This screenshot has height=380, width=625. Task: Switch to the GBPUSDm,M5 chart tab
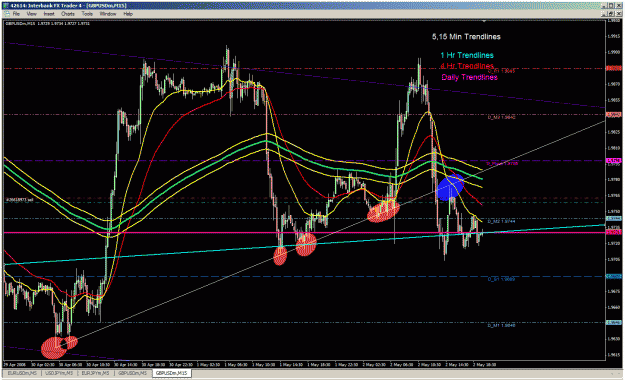(x=133, y=373)
